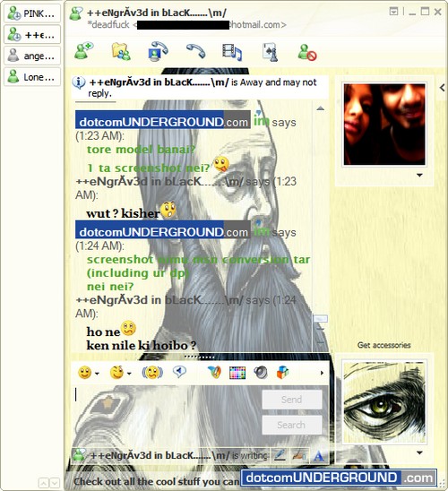Open the Get accessories link
The height and width of the screenshot is (491, 448).
(383, 345)
